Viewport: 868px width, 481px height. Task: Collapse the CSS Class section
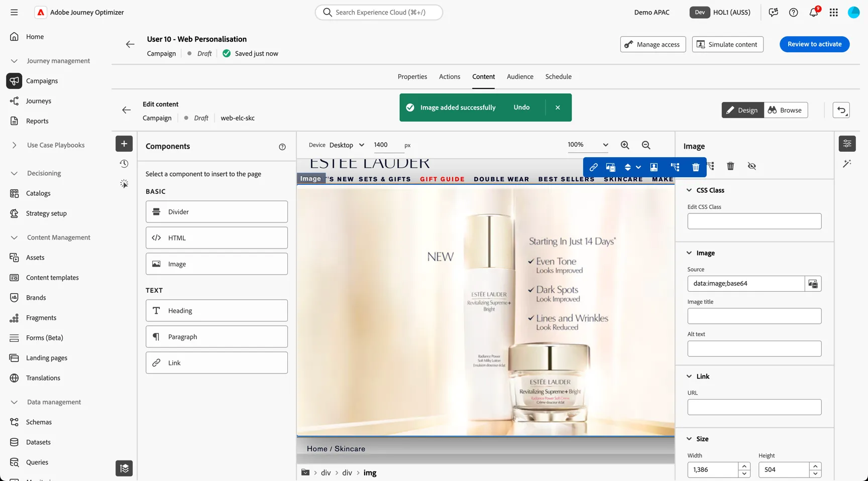click(x=689, y=190)
